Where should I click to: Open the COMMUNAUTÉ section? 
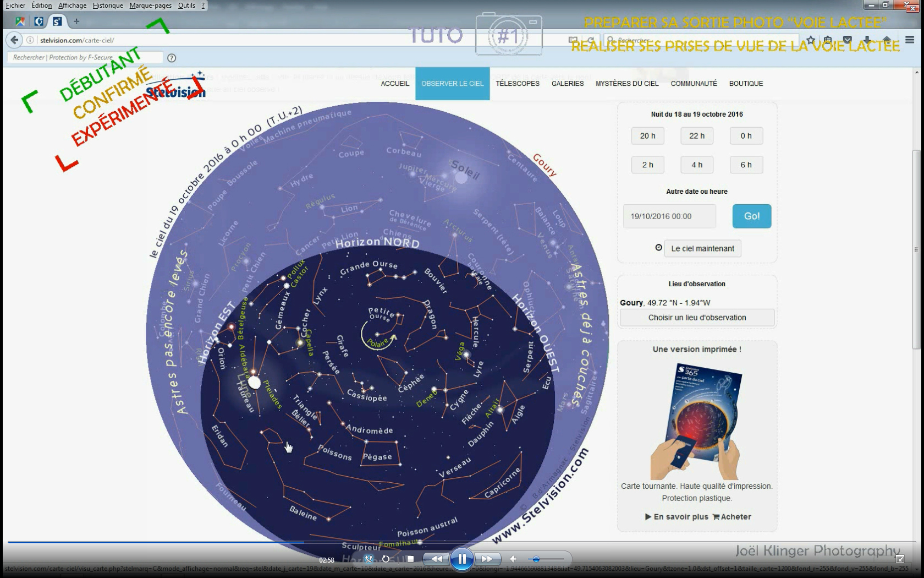694,84
